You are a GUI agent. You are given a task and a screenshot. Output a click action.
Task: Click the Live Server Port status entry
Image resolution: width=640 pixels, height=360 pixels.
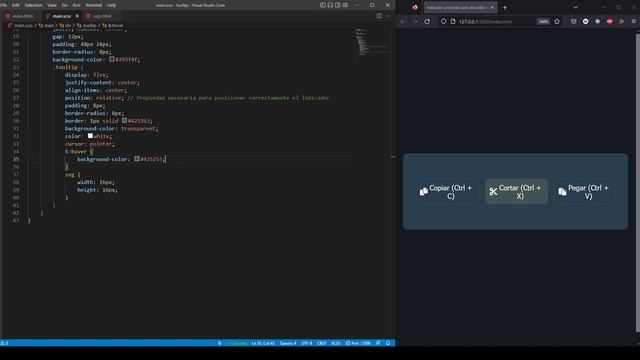pyautogui.click(x=358, y=343)
